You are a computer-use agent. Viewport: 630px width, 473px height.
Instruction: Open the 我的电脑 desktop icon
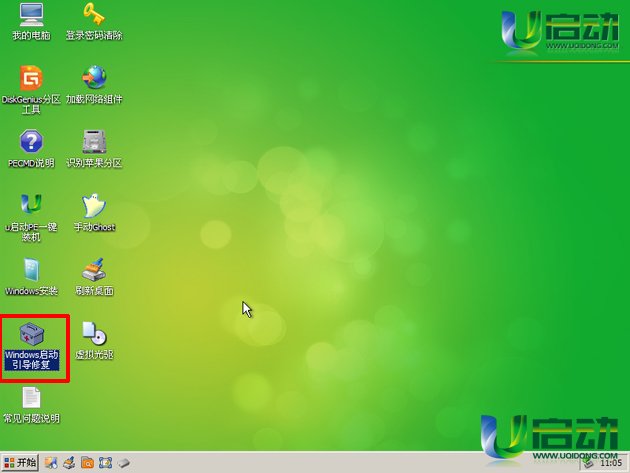click(x=31, y=17)
